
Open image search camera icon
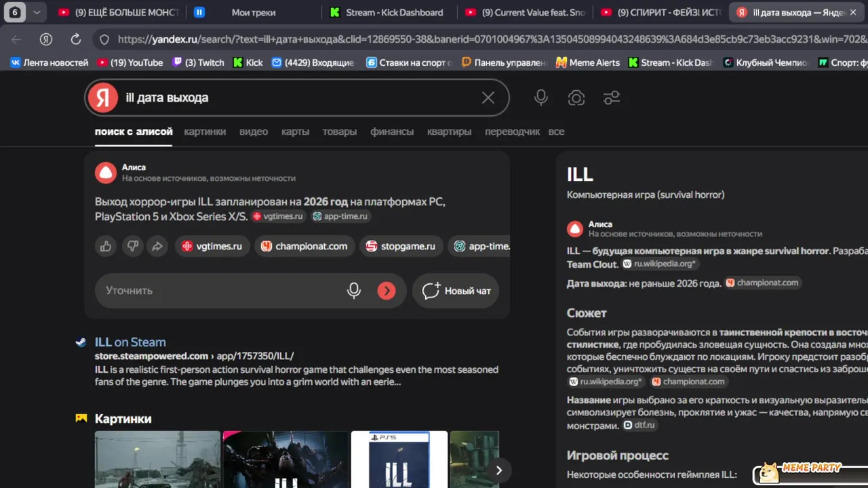pyautogui.click(x=576, y=98)
